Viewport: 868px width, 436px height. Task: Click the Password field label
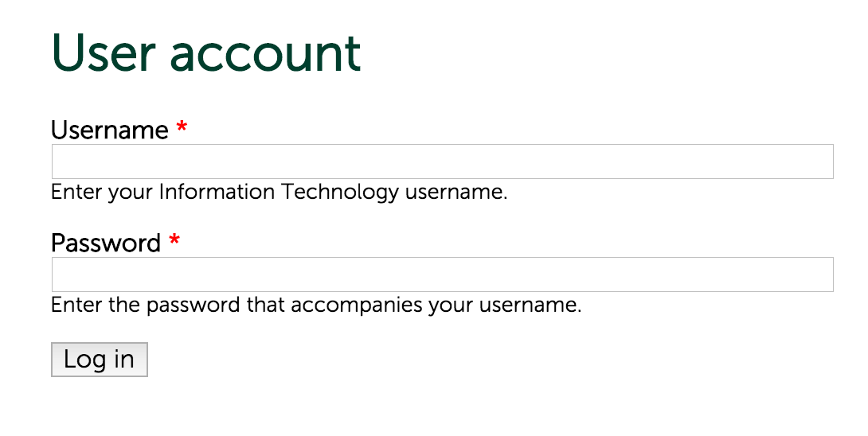106,243
